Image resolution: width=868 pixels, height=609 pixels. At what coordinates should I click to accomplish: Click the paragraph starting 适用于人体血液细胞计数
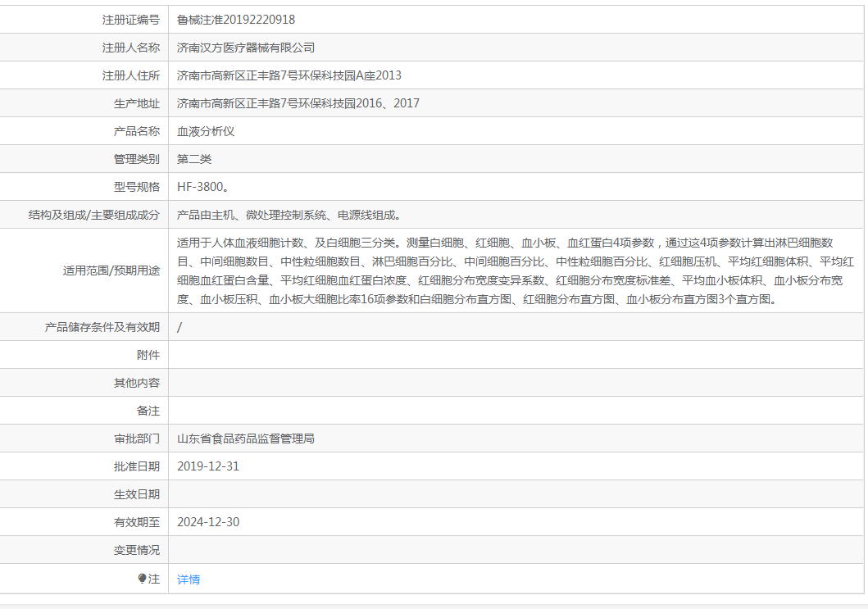[516, 270]
